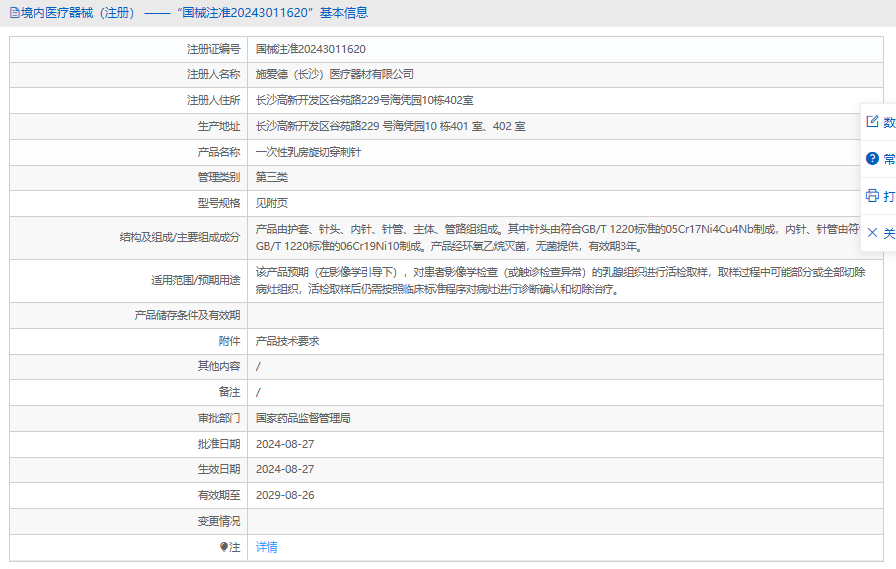Click the 备注 row label

point(230,392)
